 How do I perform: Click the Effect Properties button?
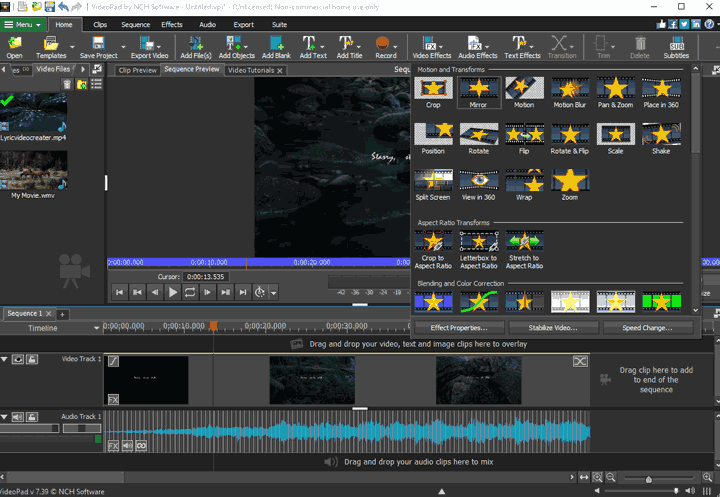pos(459,327)
